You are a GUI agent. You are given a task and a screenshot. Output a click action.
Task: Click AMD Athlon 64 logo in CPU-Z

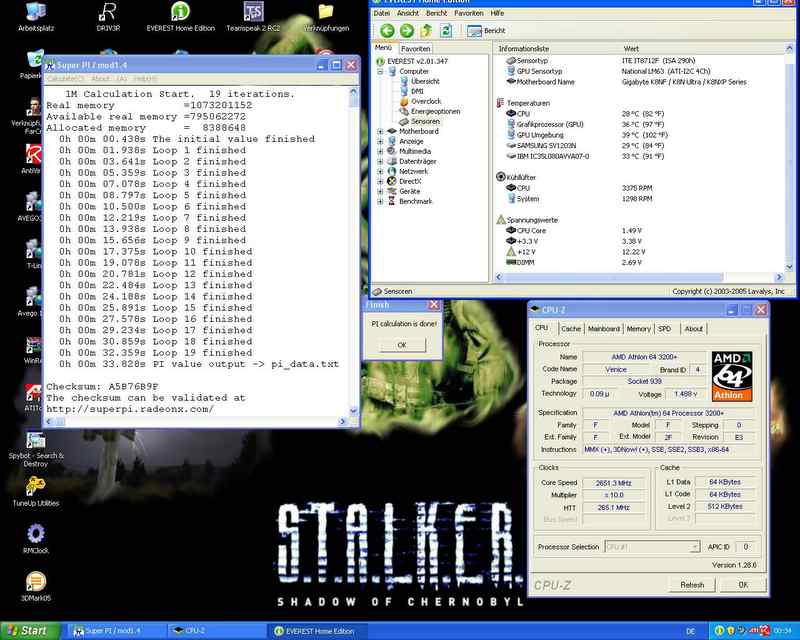point(732,376)
